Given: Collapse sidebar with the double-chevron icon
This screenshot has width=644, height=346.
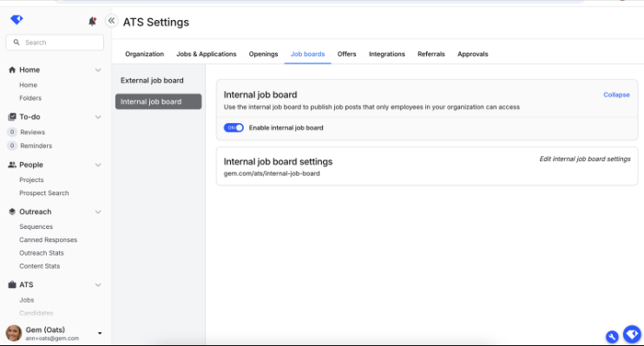Looking at the screenshot, I should pos(111,21).
